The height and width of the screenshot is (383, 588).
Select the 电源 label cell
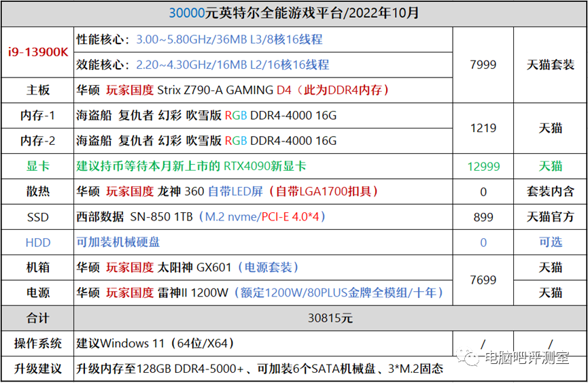(x=37, y=293)
